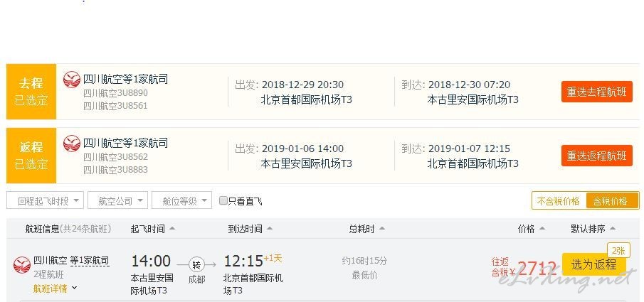Click Sichuan Airlines logo in 去程 row
Viewport: 644px width, 302px height.
click(x=71, y=80)
